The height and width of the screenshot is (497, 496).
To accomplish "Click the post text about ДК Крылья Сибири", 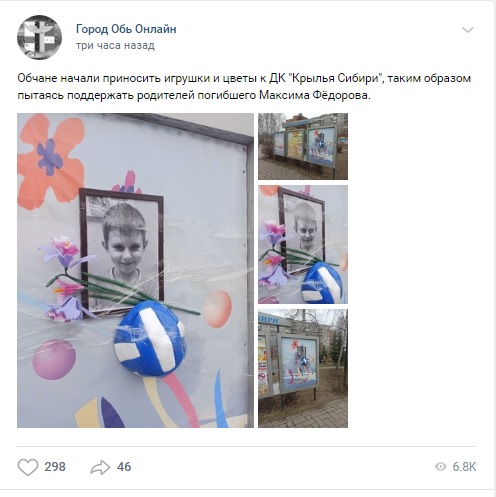I will (x=244, y=87).
